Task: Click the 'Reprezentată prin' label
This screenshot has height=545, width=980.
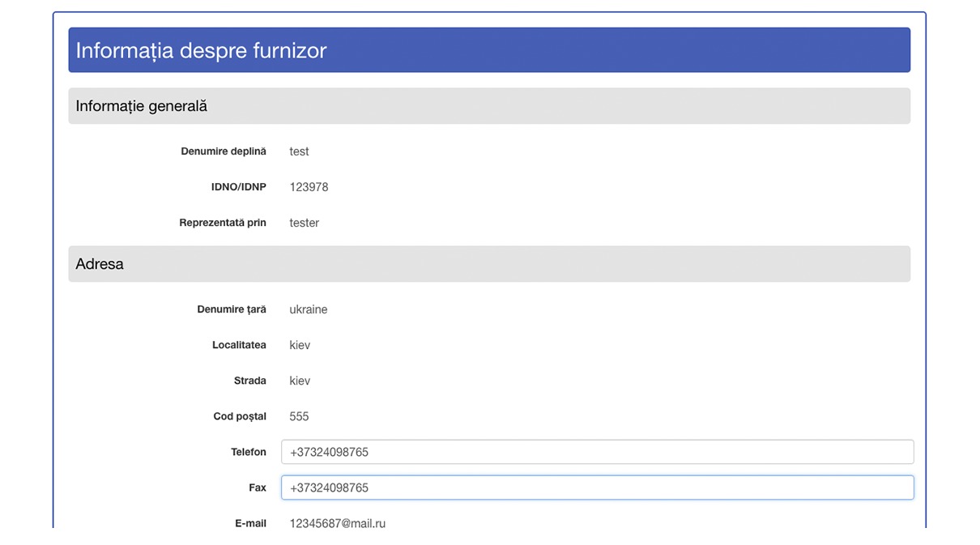Action: [223, 223]
